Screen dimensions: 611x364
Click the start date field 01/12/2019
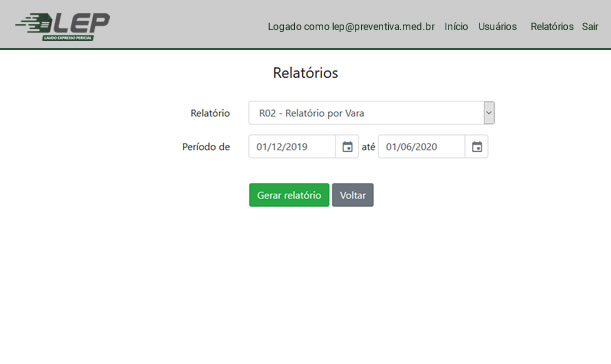[x=292, y=147]
